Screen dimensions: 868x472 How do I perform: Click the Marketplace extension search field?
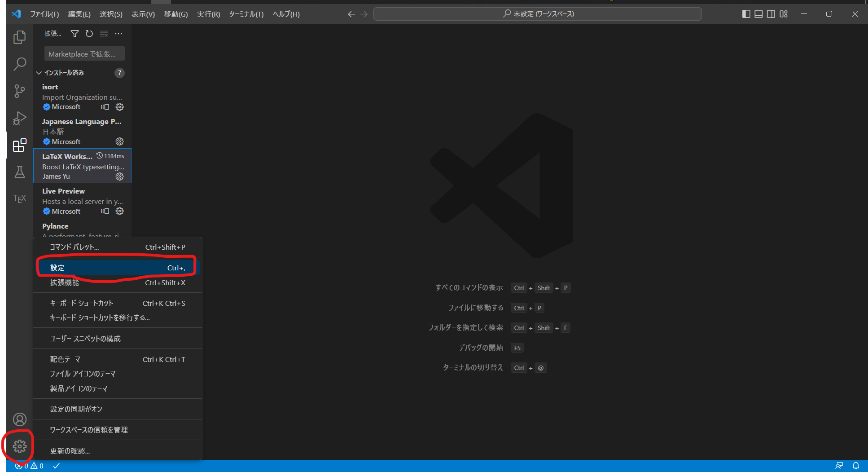[x=84, y=54]
